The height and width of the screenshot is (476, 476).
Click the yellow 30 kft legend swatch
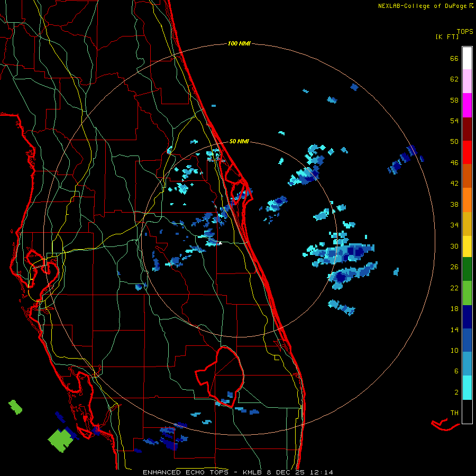click(x=467, y=246)
